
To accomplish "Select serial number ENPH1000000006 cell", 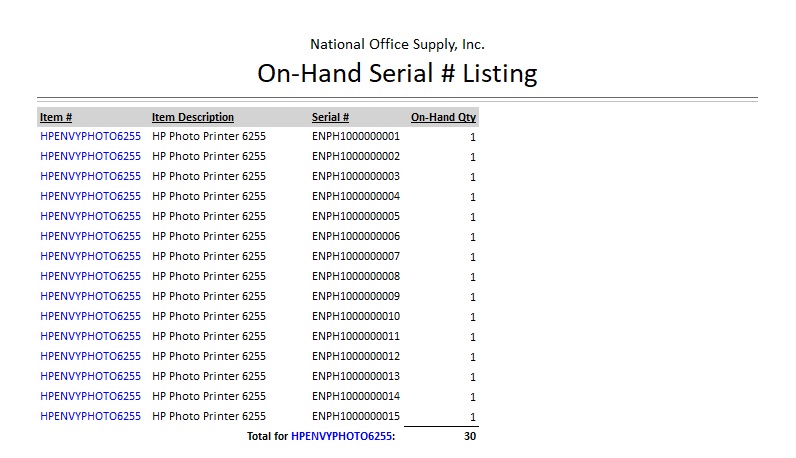I will pyautogui.click(x=356, y=236).
